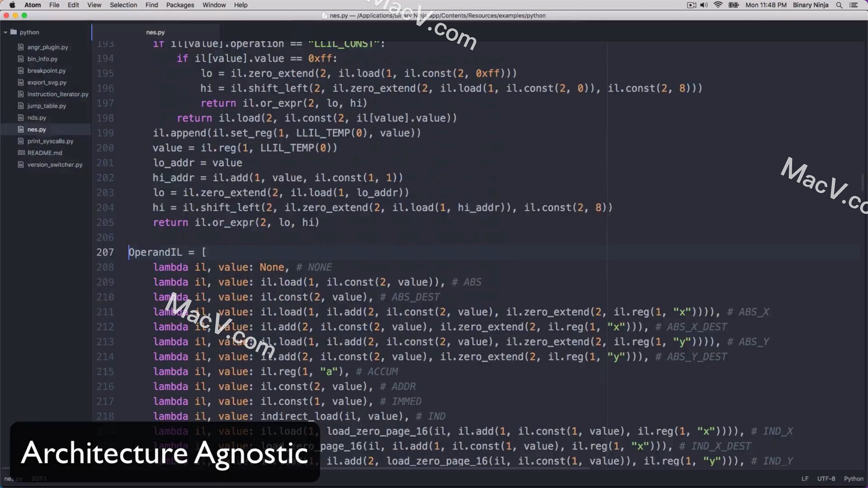Click file icon beside export_svg.py
This screenshot has height=488, width=868.
pos(21,82)
